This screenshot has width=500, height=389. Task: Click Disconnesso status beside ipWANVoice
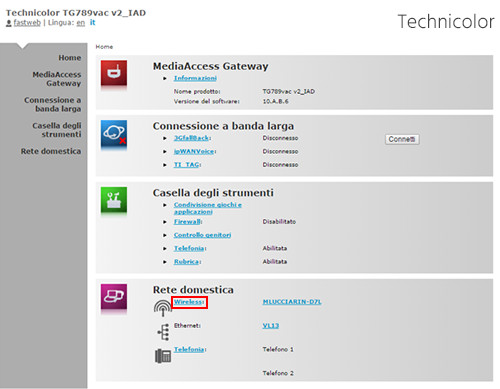pos(280,151)
